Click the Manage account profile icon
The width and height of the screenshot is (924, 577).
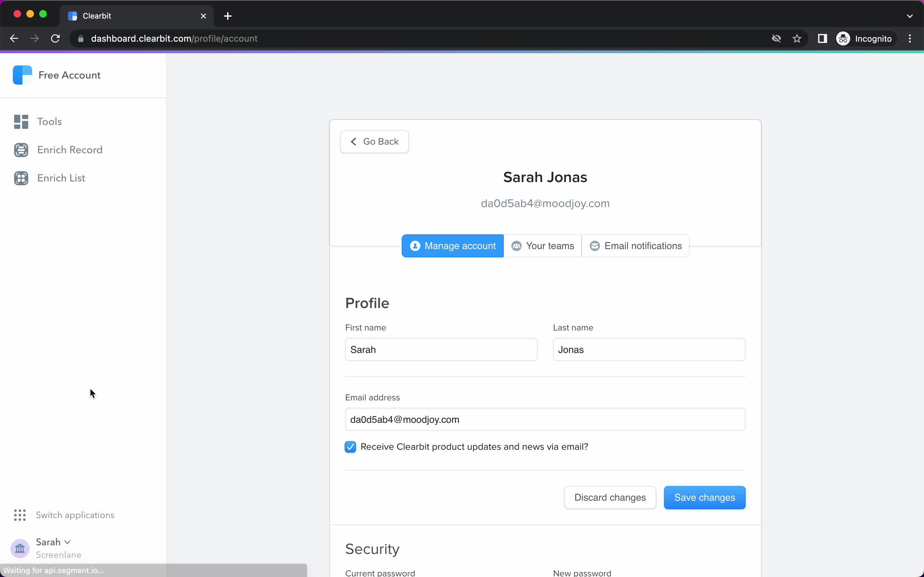(415, 245)
